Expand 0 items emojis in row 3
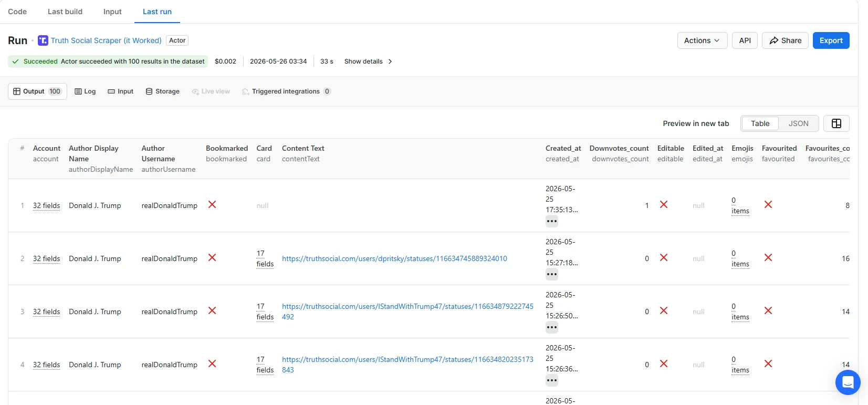This screenshot has height=405, width=868. point(740,311)
